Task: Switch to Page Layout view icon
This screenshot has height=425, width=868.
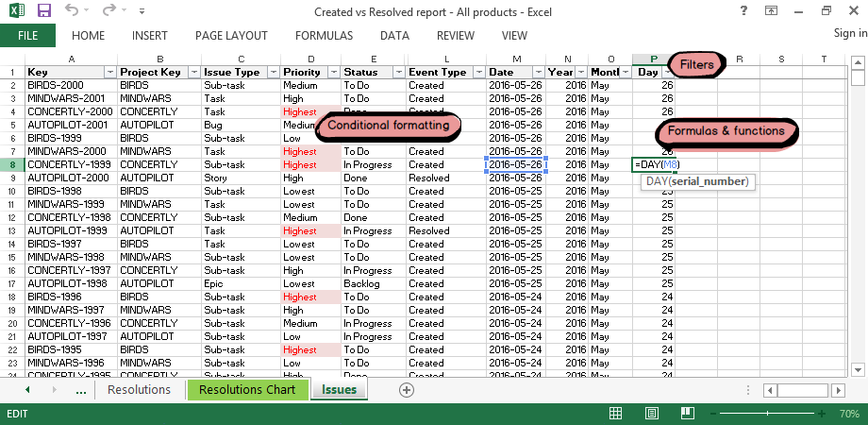Action: coord(652,414)
